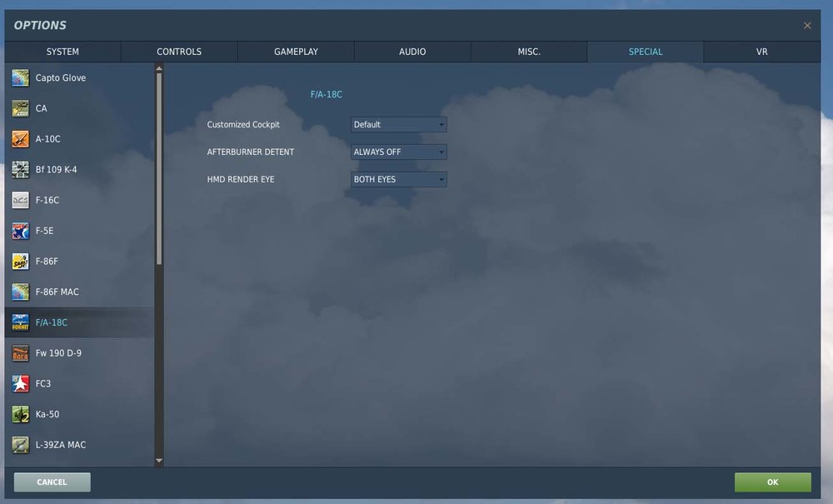Open the VR tab
833x504 pixels.
(762, 52)
